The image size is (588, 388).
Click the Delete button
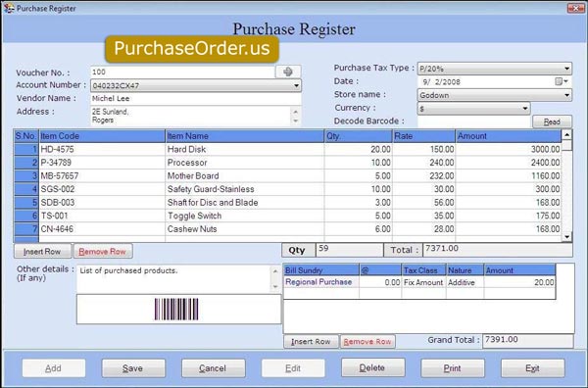tap(372, 367)
